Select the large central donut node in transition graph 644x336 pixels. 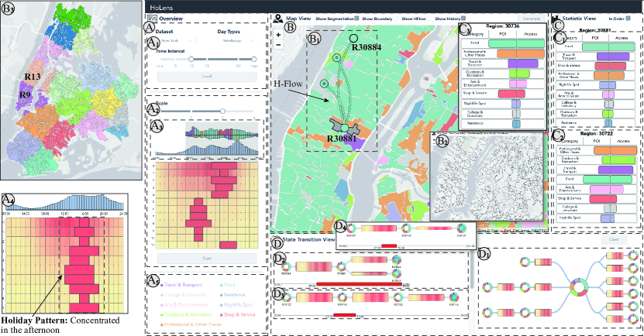(579, 286)
